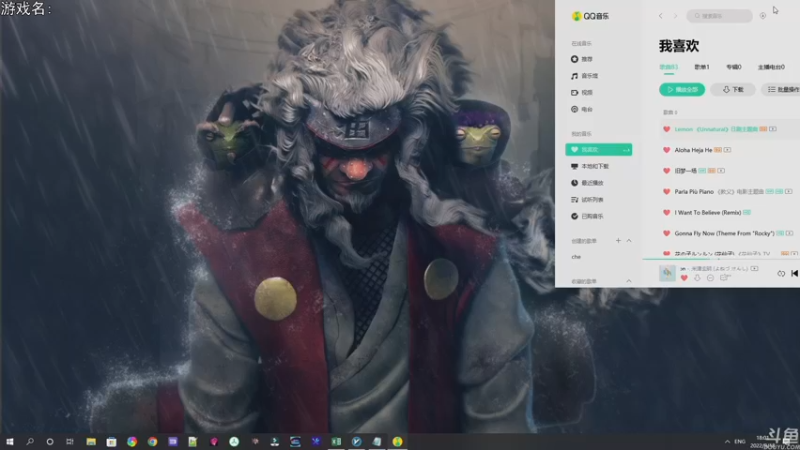This screenshot has width=800, height=450.
Task: Add a new playlist with the plus icon
Action: (618, 240)
